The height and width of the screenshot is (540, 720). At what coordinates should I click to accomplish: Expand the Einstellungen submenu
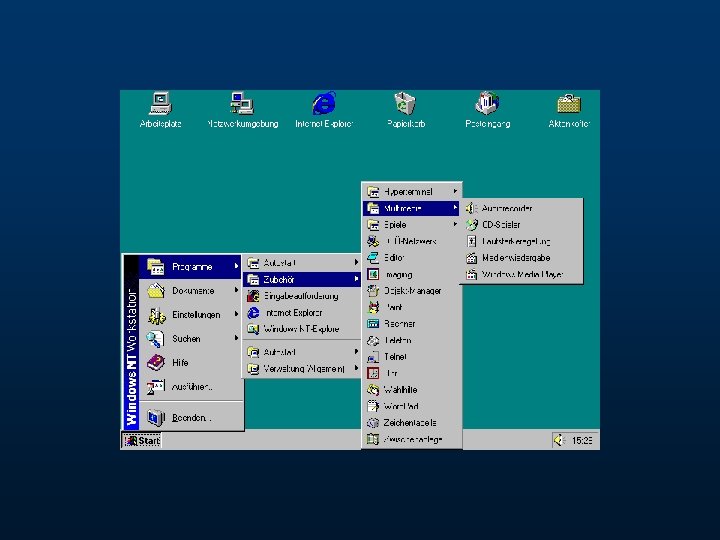190,315
